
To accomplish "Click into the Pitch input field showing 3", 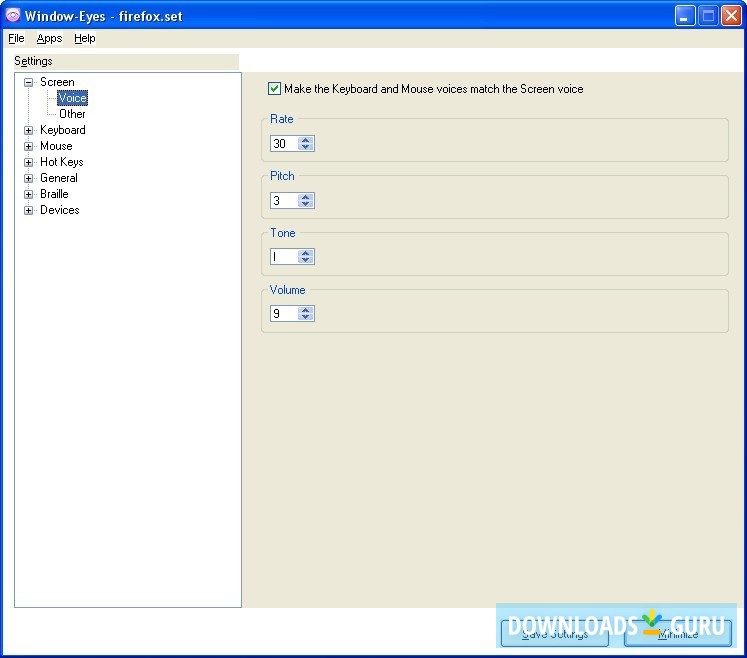I will click(284, 201).
